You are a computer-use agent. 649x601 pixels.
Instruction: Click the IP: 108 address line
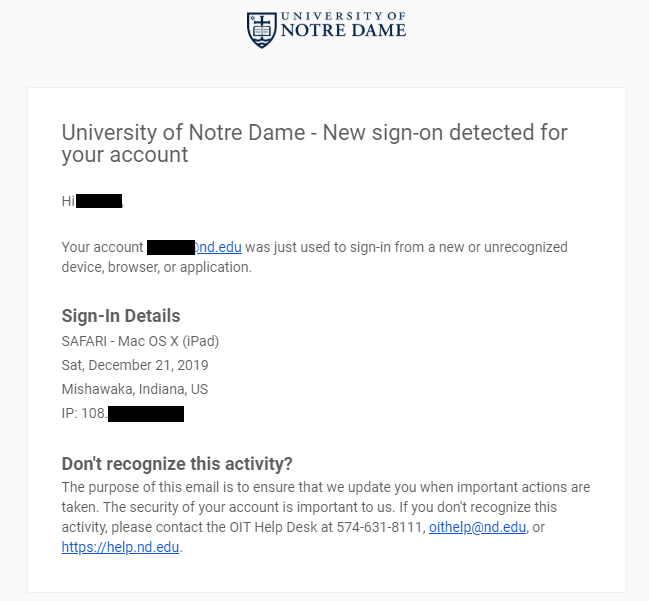tap(123, 413)
